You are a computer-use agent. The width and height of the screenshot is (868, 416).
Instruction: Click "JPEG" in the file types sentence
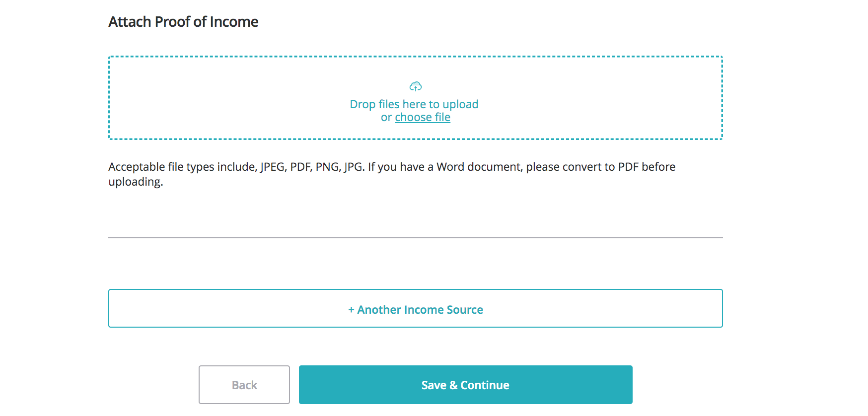(273, 167)
